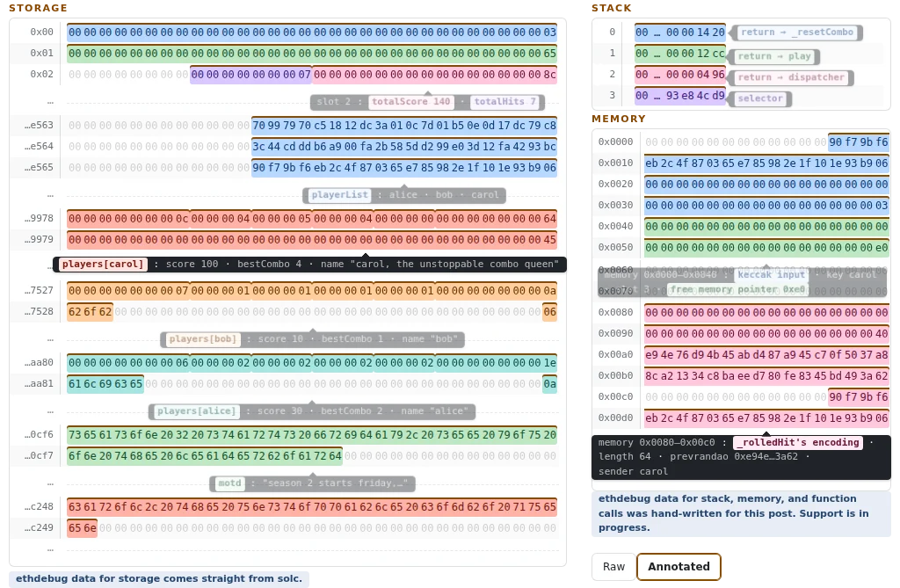
Task: Click the 'return → _resetCombo' stack label
Action: [796, 33]
